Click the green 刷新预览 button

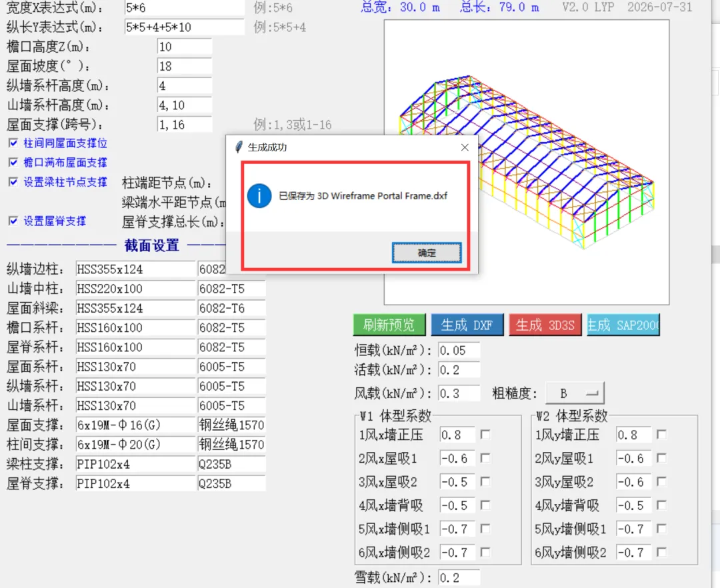(389, 325)
